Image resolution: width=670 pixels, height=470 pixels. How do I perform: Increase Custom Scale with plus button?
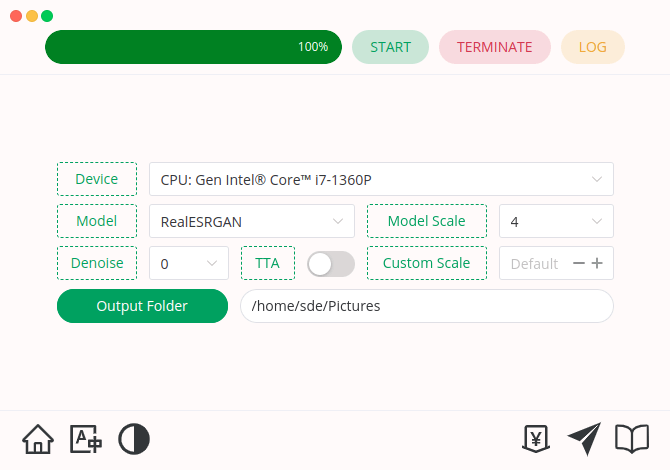coord(597,263)
